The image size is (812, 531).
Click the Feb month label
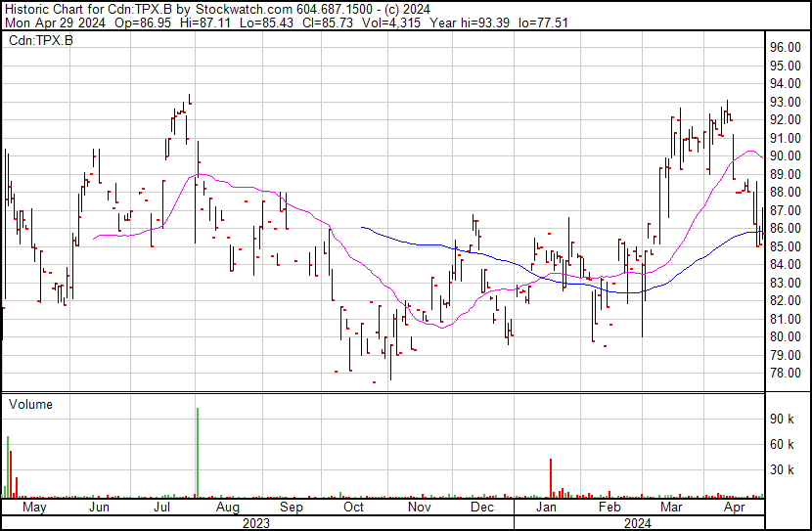coord(609,508)
